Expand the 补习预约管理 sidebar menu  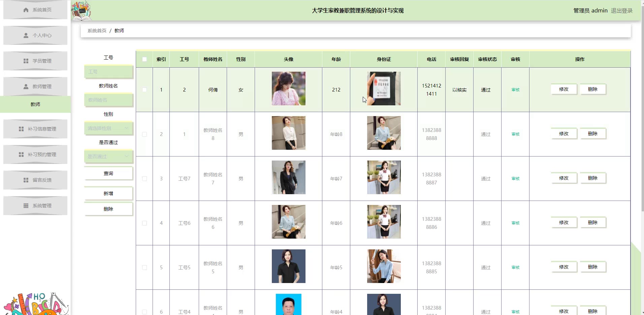click(35, 154)
